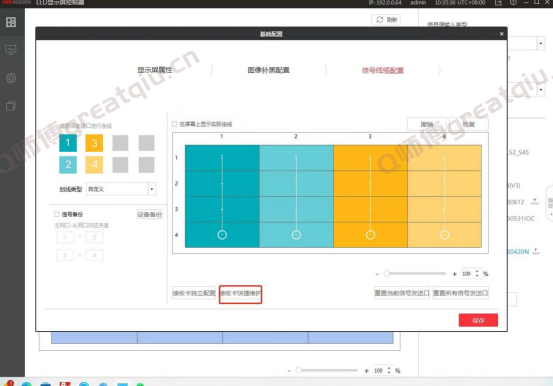Click the 接收卡快捷维护 button
This screenshot has height=386, width=553.
241,293
